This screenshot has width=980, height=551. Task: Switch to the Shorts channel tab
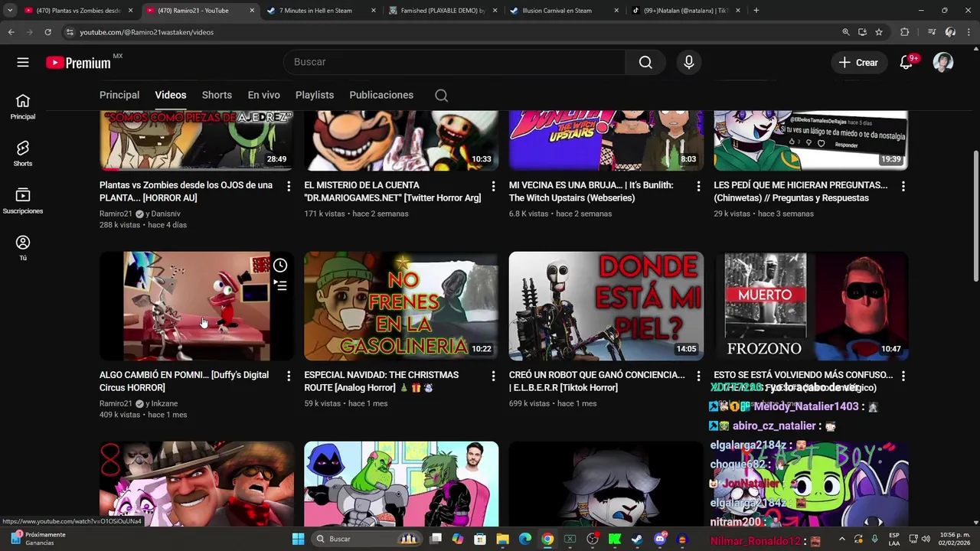pyautogui.click(x=217, y=95)
